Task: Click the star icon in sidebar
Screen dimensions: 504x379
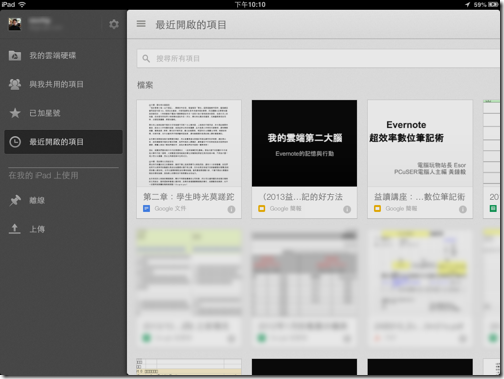Action: click(15, 113)
